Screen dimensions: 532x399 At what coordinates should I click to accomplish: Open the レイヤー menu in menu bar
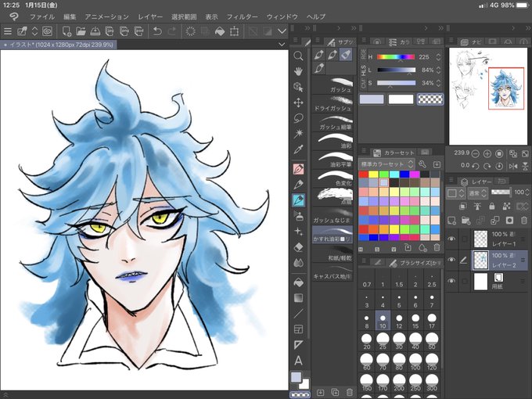tap(150, 16)
